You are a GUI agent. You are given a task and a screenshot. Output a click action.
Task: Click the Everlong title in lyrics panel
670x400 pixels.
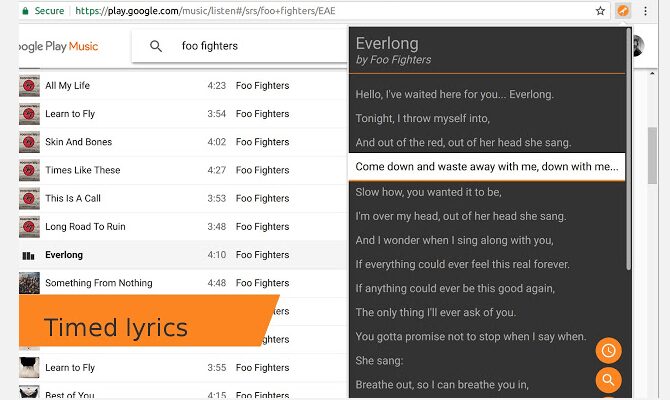pyautogui.click(x=387, y=44)
